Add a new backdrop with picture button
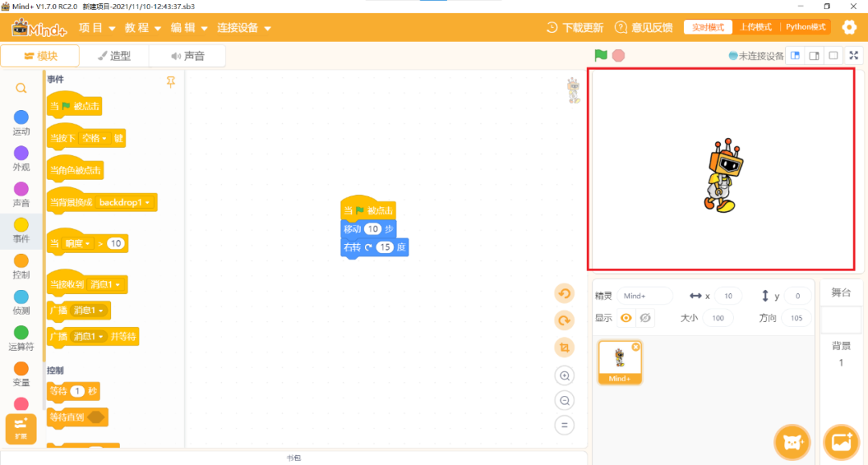The width and height of the screenshot is (868, 465). pyautogui.click(x=841, y=442)
